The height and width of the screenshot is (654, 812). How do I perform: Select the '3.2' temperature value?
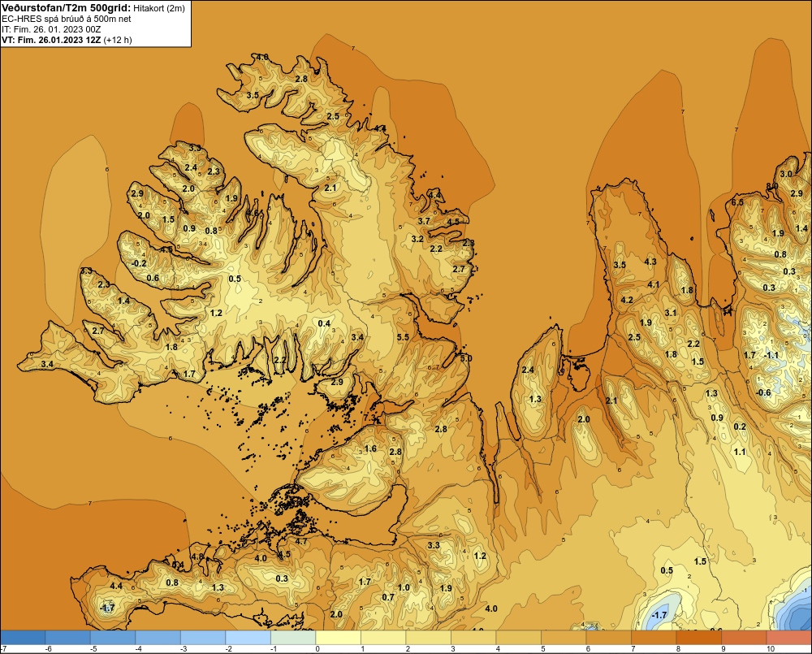pyautogui.click(x=417, y=239)
